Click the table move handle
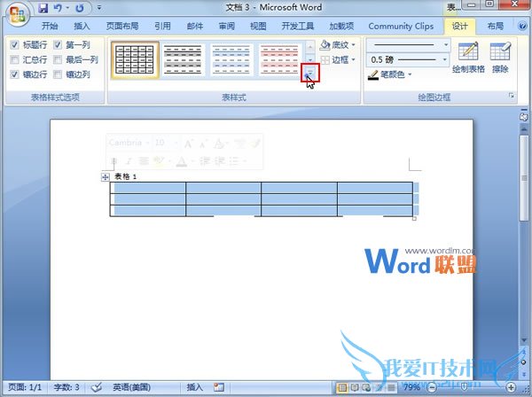 click(106, 176)
